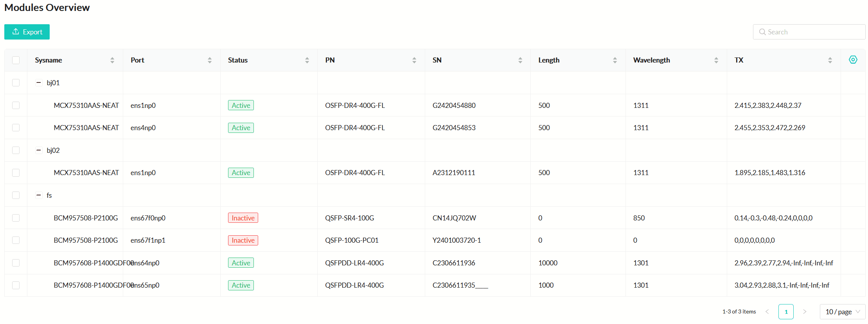Click next page arrow in pagination
The image size is (868, 324).
point(805,311)
